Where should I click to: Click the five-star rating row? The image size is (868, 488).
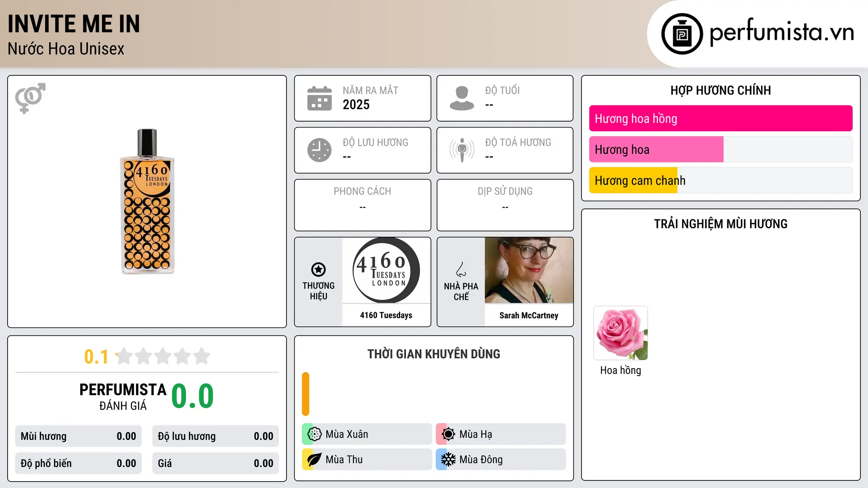pyautogui.click(x=163, y=356)
